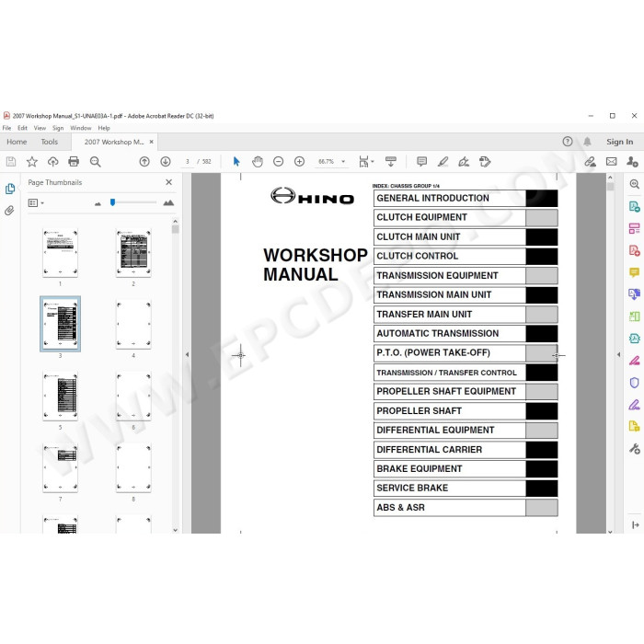Open the fit page options icon
Screen dimensions: 644x644
[366, 162]
